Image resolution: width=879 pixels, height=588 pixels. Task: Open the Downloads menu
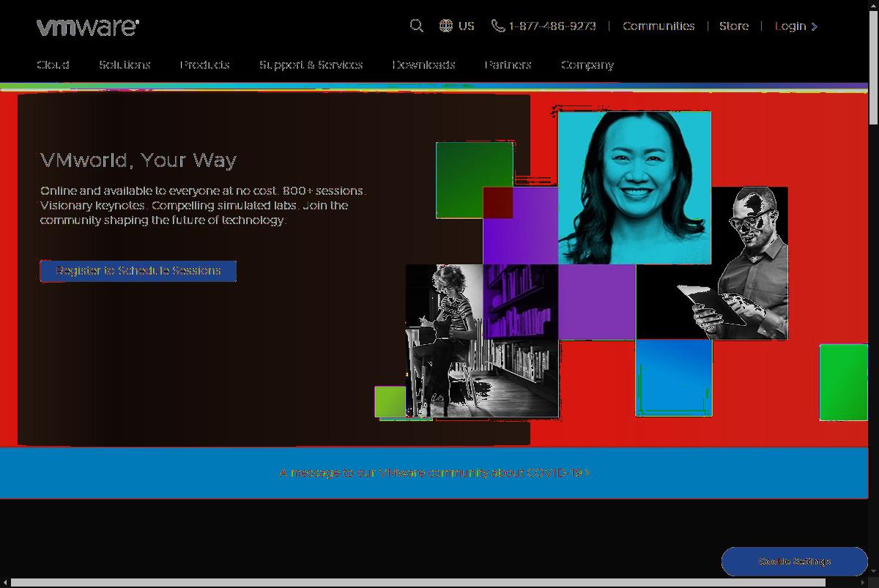(x=423, y=65)
